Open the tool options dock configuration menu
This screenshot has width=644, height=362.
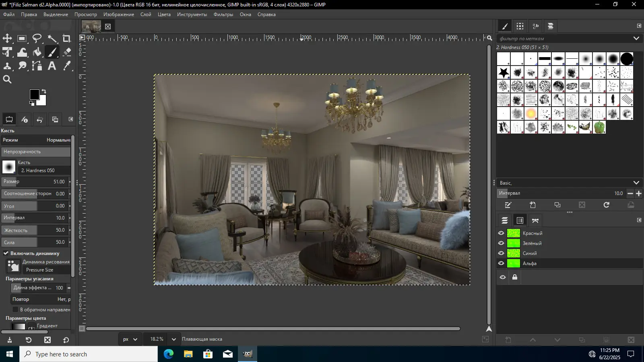click(71, 119)
